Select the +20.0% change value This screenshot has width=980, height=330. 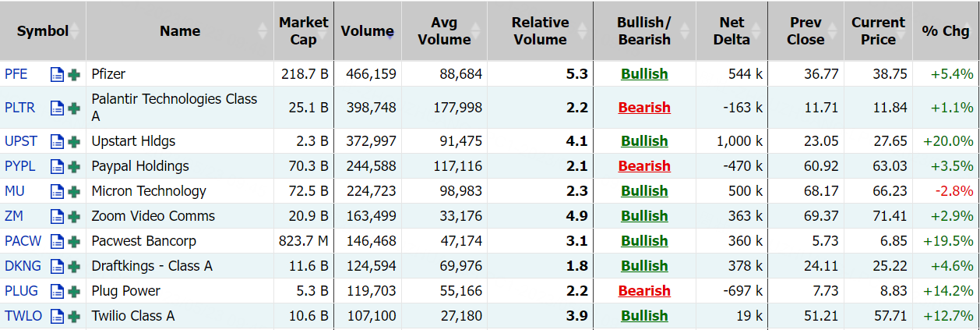tap(948, 141)
